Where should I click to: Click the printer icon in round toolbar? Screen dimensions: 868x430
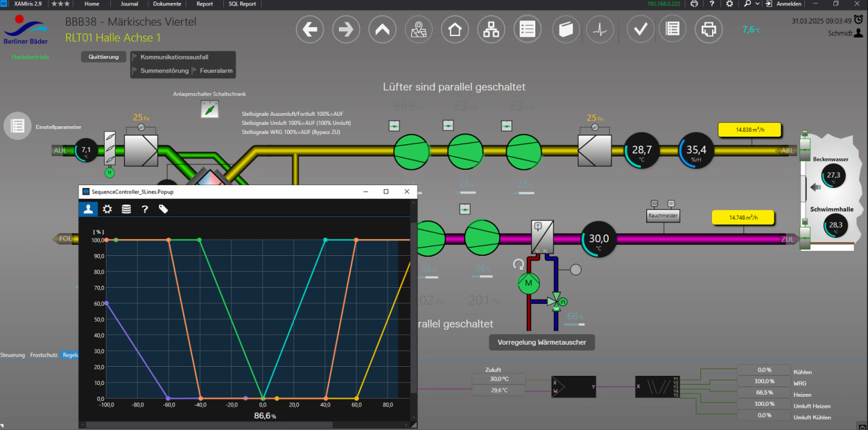708,30
